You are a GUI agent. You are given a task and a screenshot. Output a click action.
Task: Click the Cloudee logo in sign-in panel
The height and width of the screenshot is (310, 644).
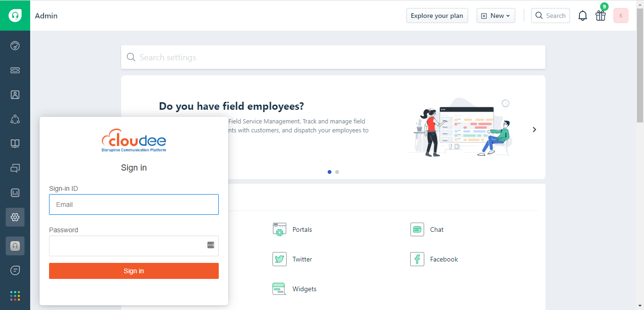[134, 140]
